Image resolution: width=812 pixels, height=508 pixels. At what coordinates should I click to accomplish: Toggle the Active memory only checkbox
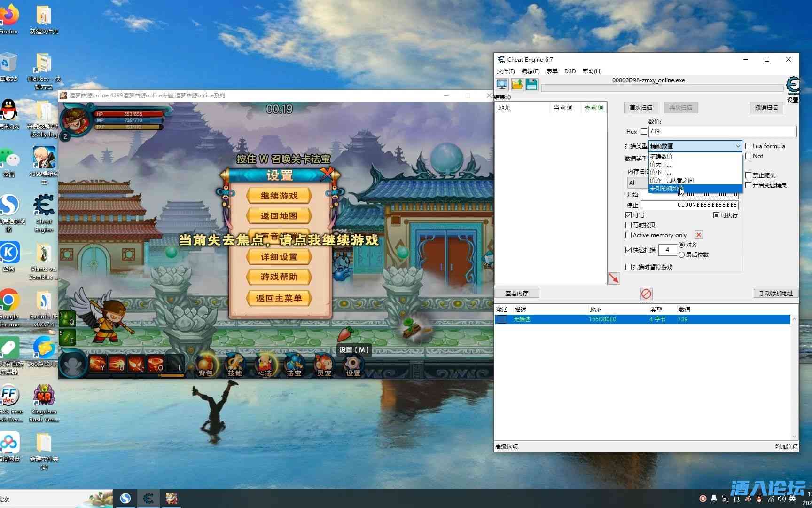(628, 235)
